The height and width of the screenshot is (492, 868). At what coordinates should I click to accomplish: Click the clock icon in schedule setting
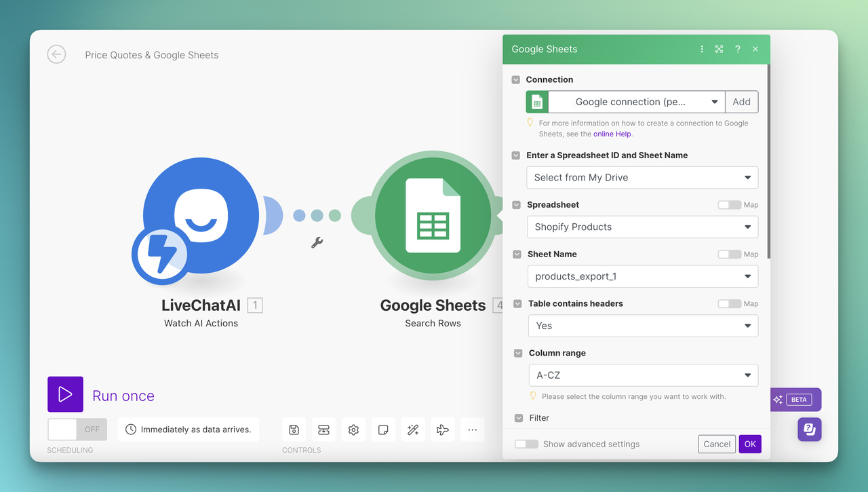131,430
